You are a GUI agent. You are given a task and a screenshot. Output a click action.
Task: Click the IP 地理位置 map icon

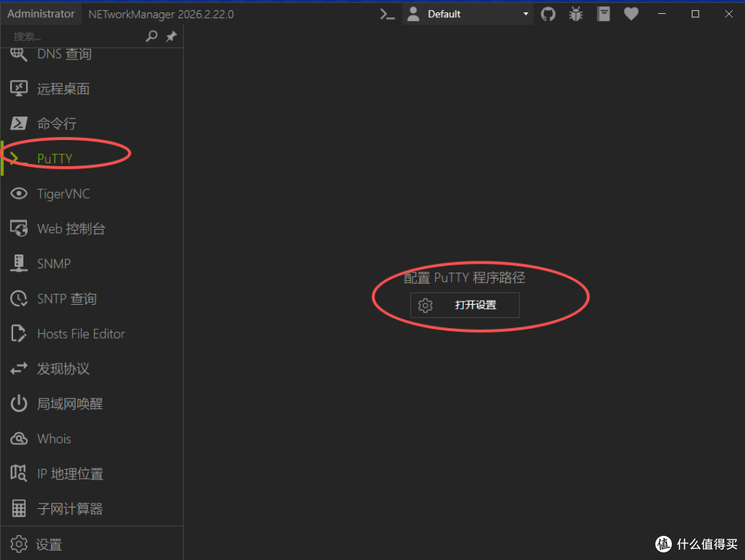[x=19, y=473]
